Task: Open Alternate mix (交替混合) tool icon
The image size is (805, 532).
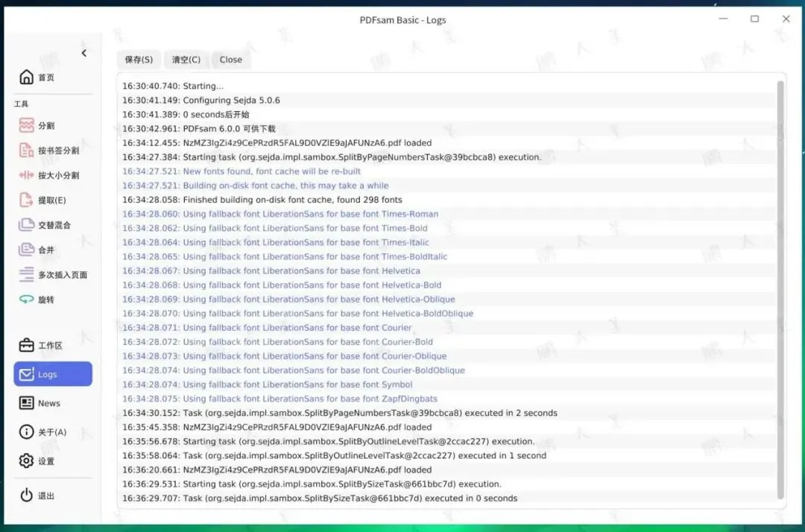Action: [26, 225]
